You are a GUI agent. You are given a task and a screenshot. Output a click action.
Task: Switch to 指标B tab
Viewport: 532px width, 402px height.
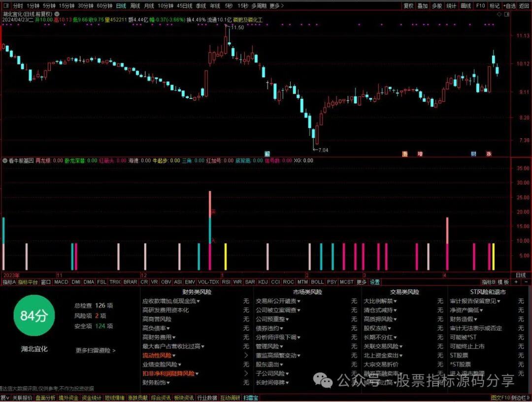(489, 282)
